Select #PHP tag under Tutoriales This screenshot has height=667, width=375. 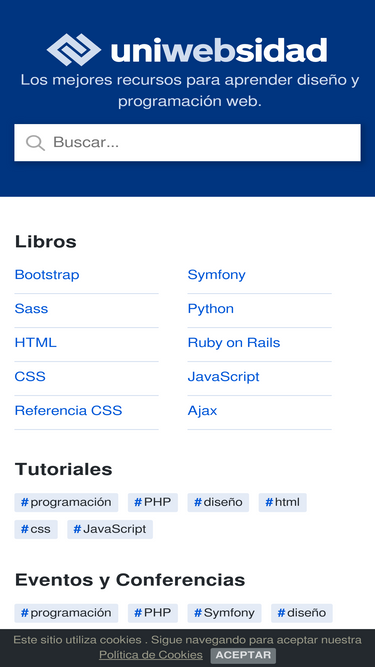pyautogui.click(x=153, y=502)
